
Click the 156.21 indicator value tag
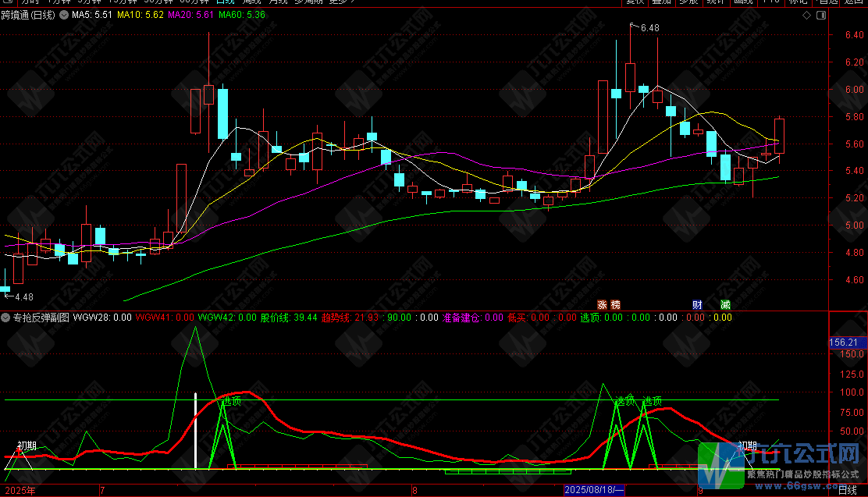(845, 343)
